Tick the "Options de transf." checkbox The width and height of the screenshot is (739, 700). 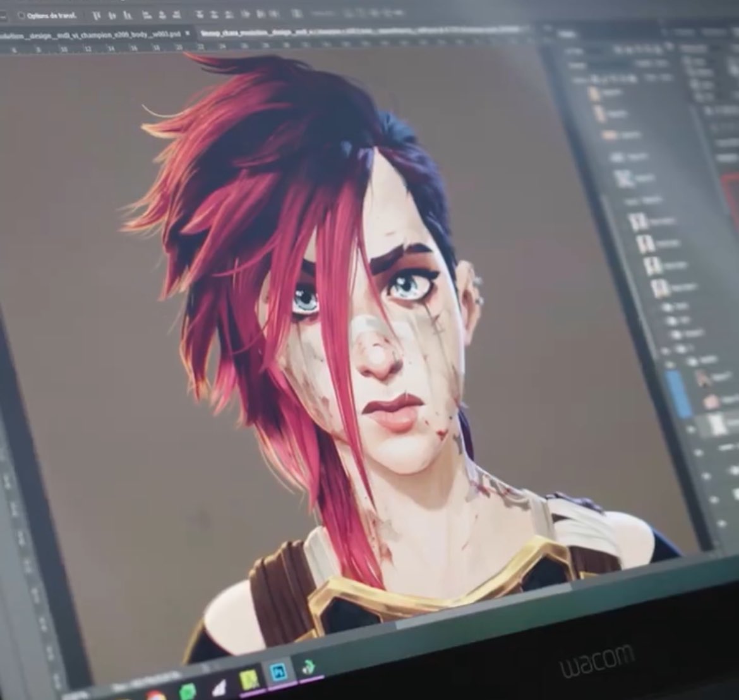pyautogui.click(x=21, y=16)
